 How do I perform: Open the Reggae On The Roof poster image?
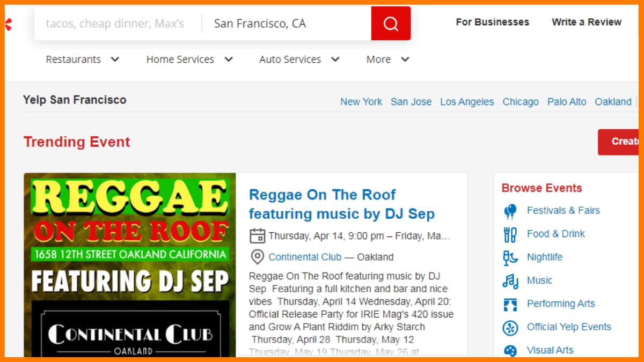[130, 265]
